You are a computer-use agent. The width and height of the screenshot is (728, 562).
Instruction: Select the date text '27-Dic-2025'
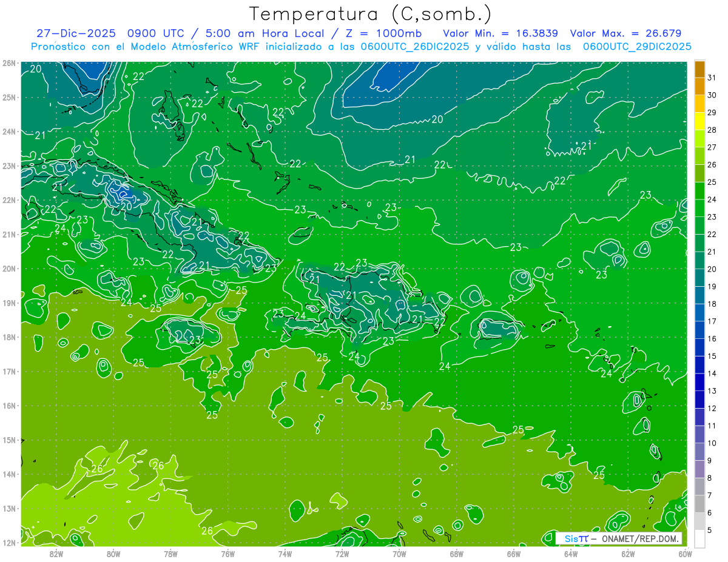[77, 33]
